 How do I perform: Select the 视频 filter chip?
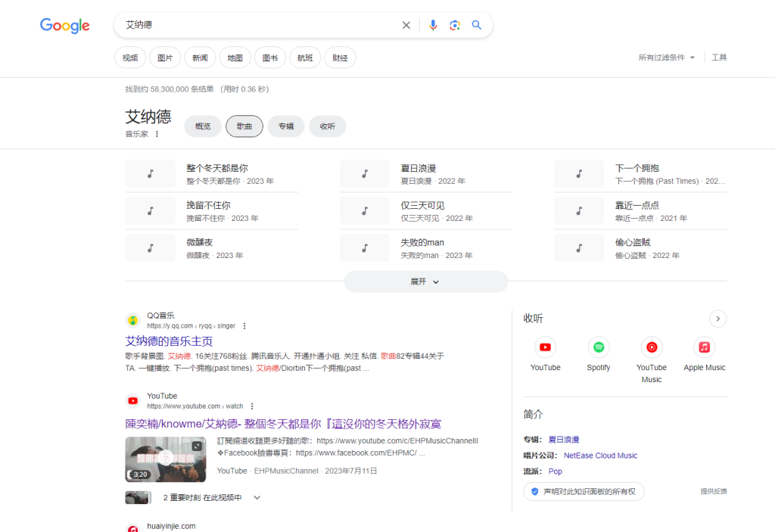tap(130, 58)
